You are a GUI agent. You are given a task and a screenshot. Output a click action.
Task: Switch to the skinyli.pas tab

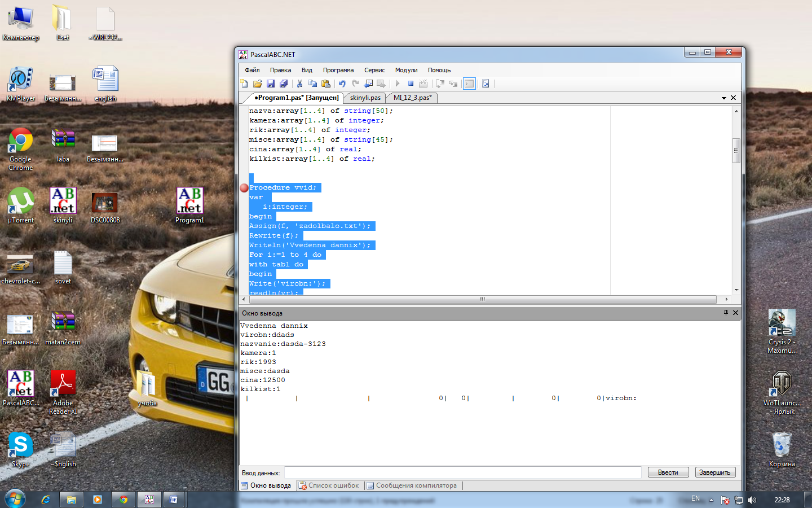click(x=365, y=98)
